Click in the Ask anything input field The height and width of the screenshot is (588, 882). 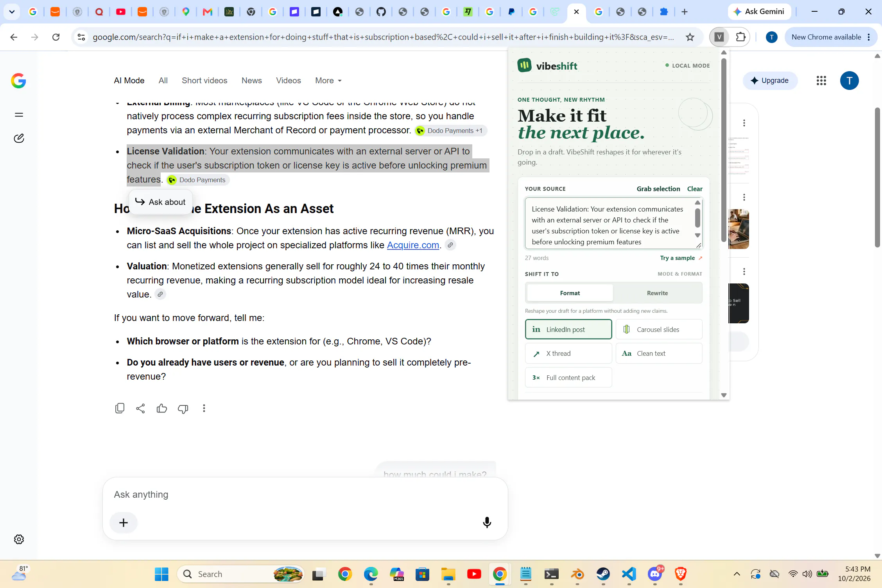point(305,495)
